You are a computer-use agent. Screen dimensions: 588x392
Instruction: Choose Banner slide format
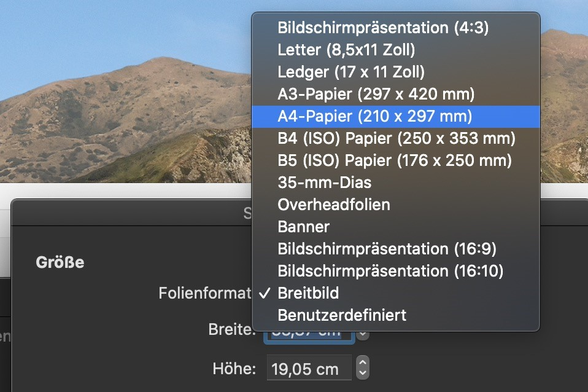click(303, 227)
